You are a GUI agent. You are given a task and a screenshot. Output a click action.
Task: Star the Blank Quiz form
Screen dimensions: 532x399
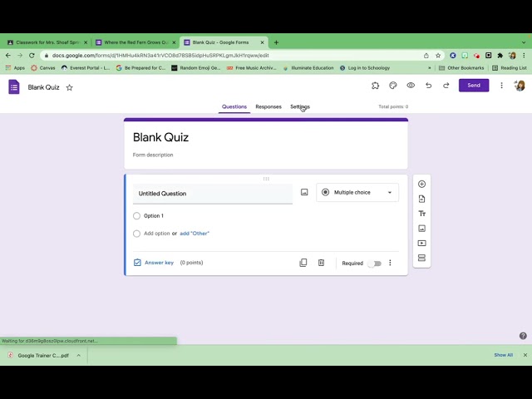point(70,87)
